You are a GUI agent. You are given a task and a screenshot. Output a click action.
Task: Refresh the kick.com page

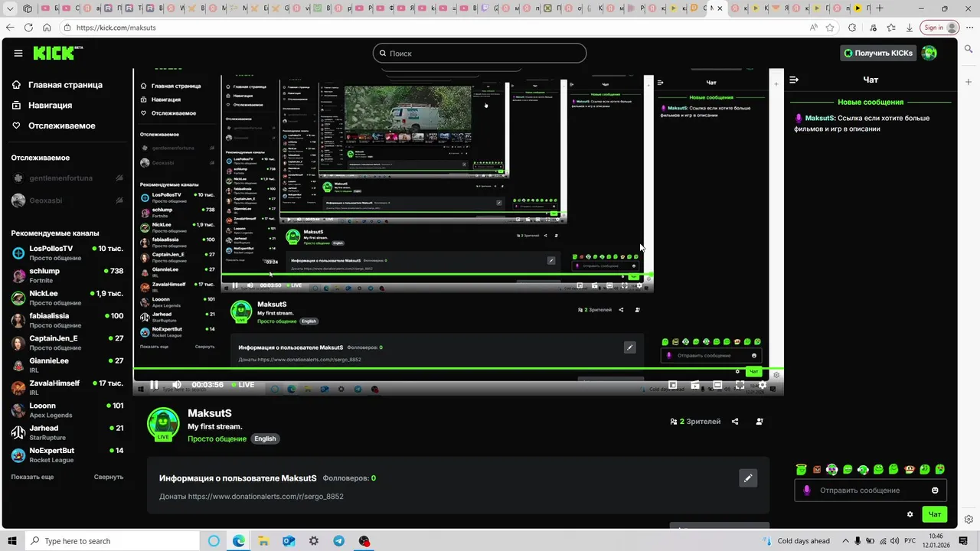coord(28,27)
